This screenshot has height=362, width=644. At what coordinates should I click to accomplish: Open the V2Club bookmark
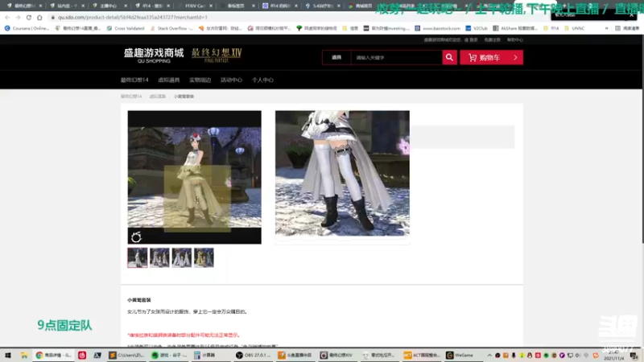pos(477,28)
